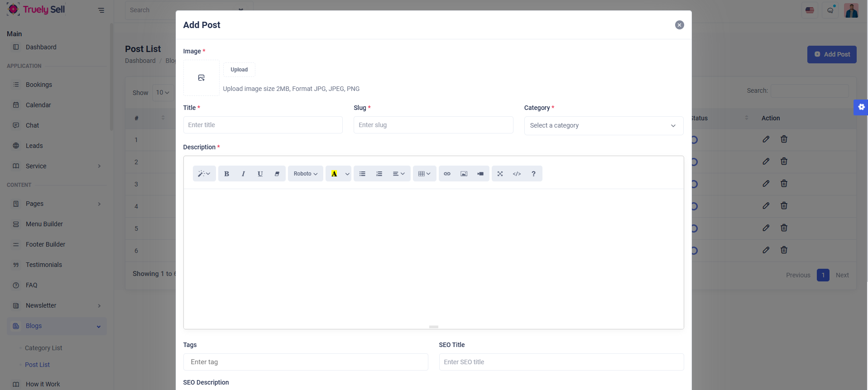
Task: Open the Roboto font family dropdown
Action: click(x=305, y=174)
